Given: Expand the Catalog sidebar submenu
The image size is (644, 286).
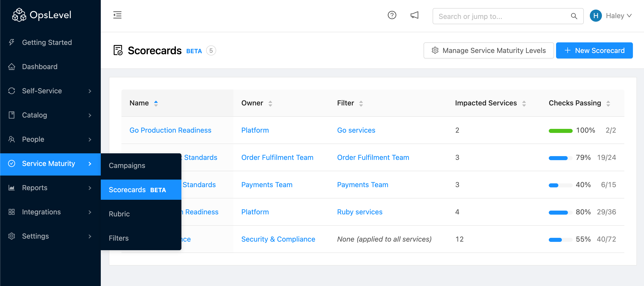Looking at the screenshot, I should click(x=90, y=115).
